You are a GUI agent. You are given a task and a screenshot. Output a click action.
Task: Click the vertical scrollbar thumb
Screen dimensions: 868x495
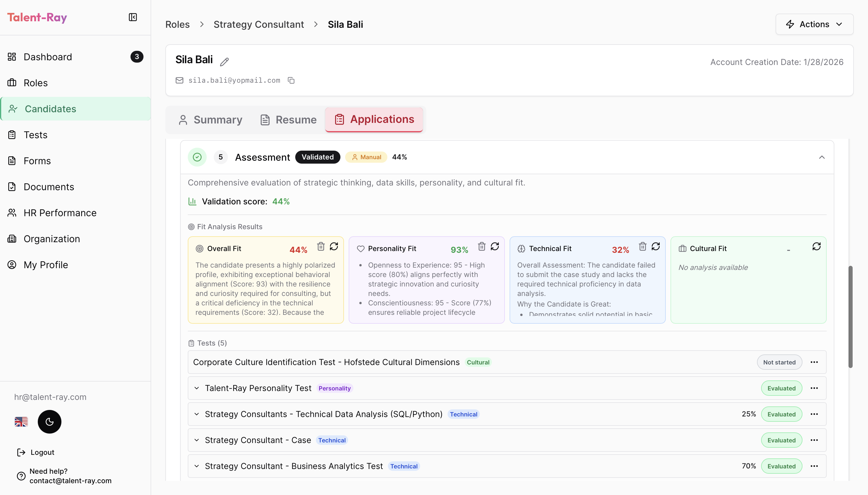point(850,316)
